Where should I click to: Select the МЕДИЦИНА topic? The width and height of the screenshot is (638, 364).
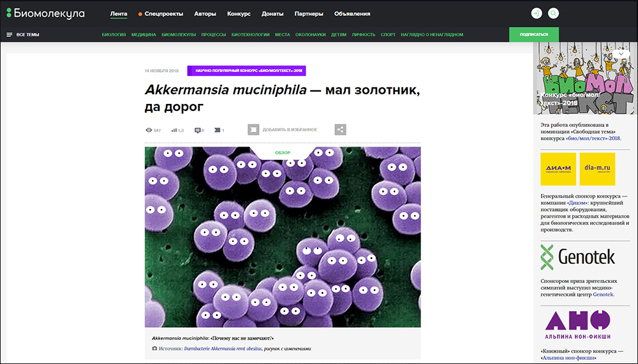pos(144,34)
